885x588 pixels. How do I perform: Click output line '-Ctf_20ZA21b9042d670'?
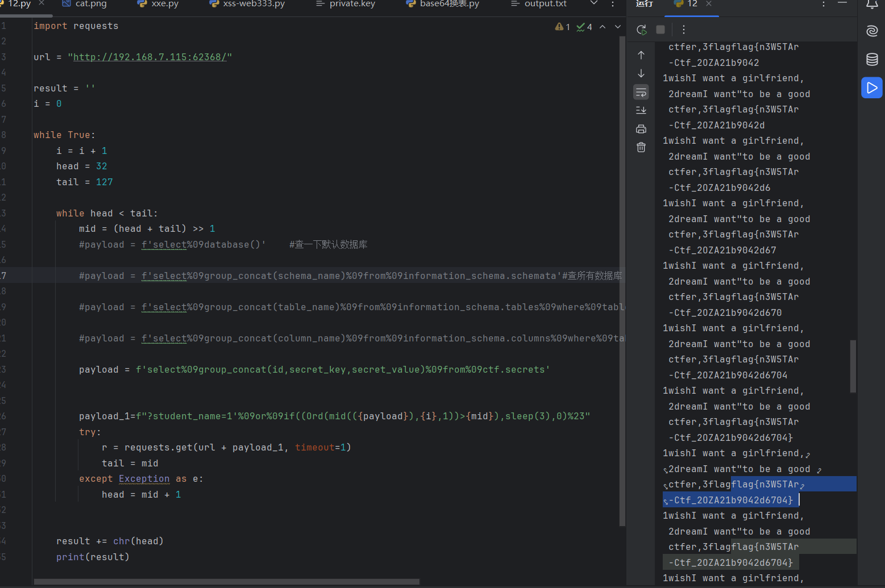pyautogui.click(x=725, y=312)
